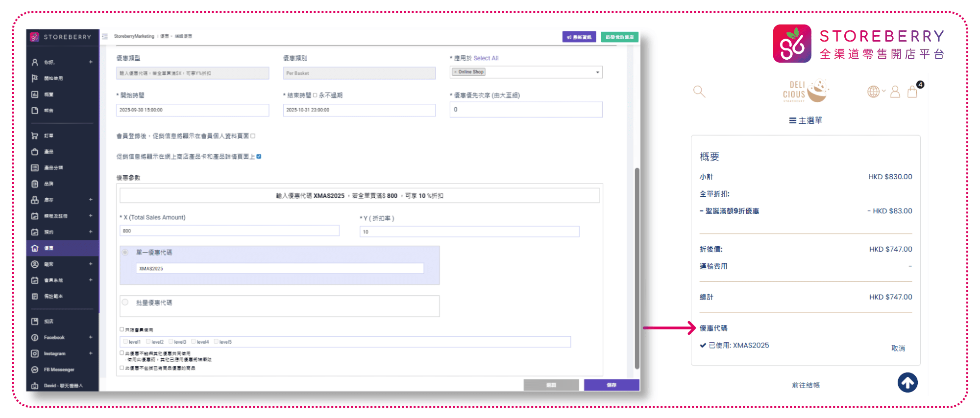Enable the 永不過期 never-expire checkbox
980x418 pixels.
(x=315, y=95)
